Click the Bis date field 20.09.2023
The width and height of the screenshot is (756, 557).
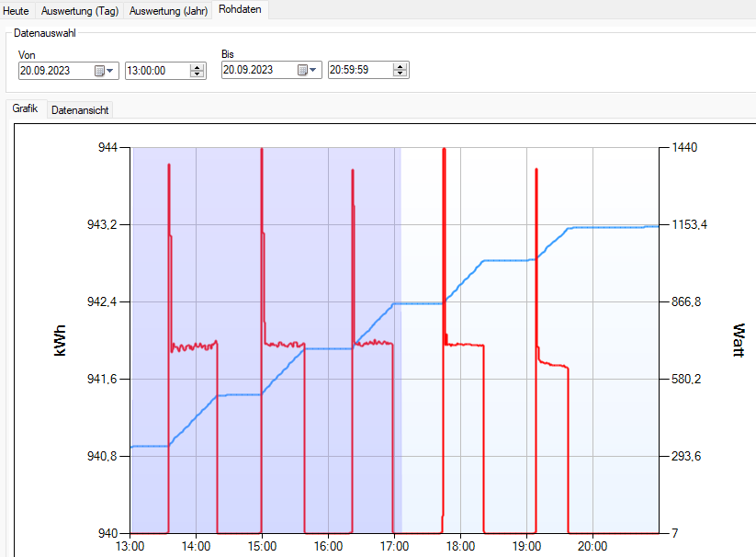(257, 71)
